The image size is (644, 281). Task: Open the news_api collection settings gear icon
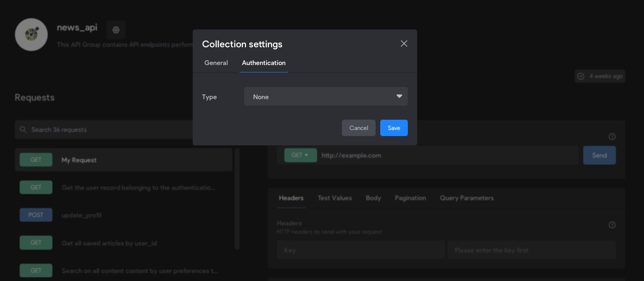coord(116,30)
